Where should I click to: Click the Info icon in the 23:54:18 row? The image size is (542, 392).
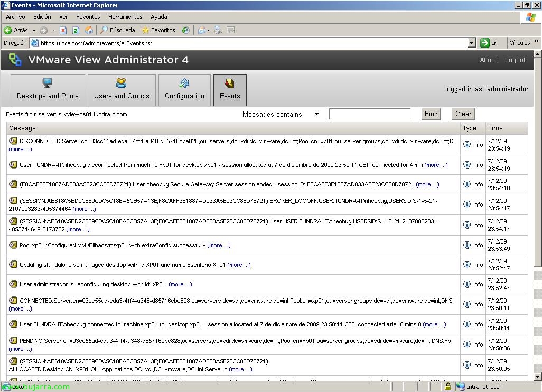467,184
